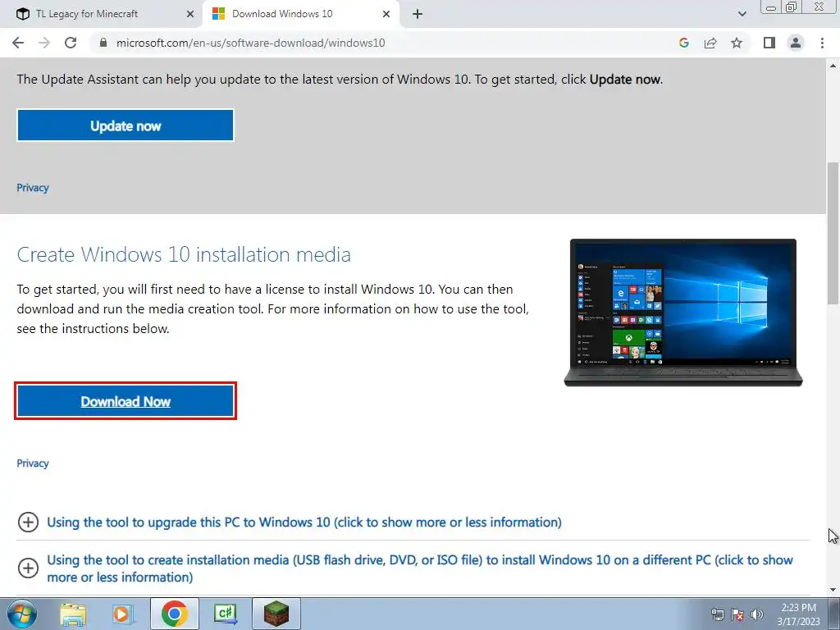Click the volume speaker tray icon

click(x=757, y=614)
